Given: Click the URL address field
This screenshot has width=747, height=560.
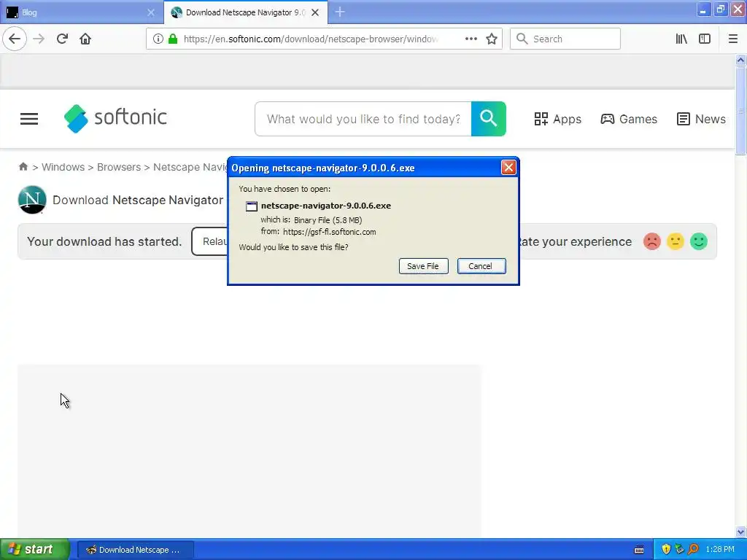Looking at the screenshot, I should [311, 39].
